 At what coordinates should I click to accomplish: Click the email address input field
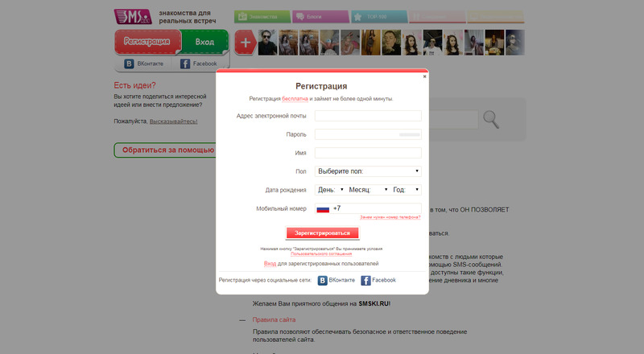pyautogui.click(x=368, y=116)
